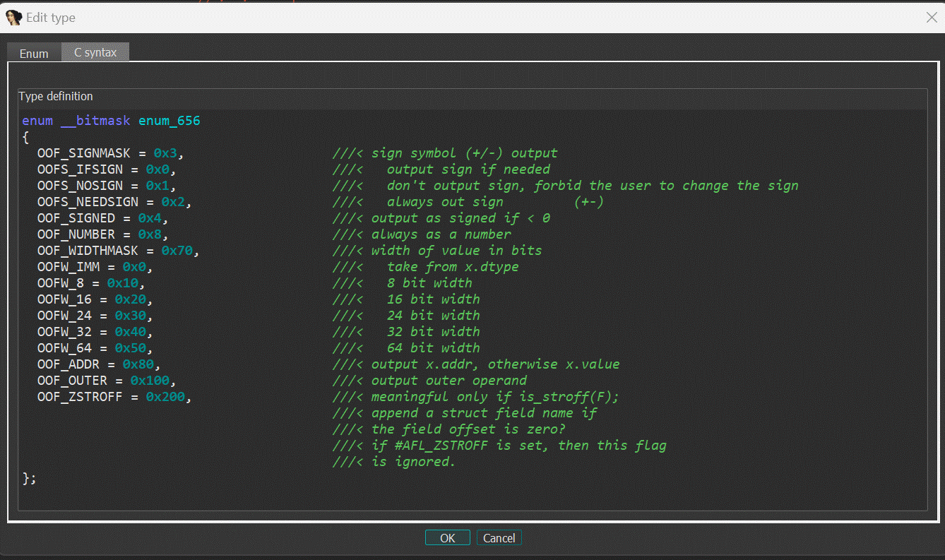Viewport: 945px width, 560px height.
Task: Confirm changes with the OK button
Action: click(447, 538)
